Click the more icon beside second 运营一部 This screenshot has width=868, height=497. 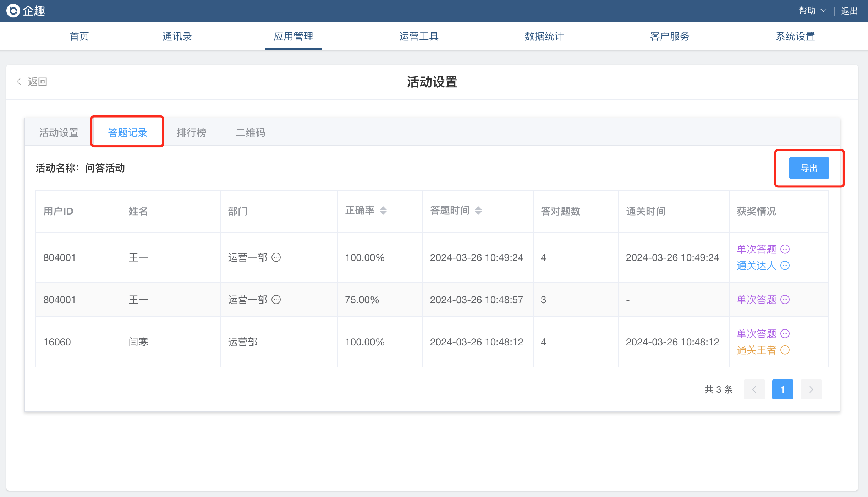click(276, 300)
